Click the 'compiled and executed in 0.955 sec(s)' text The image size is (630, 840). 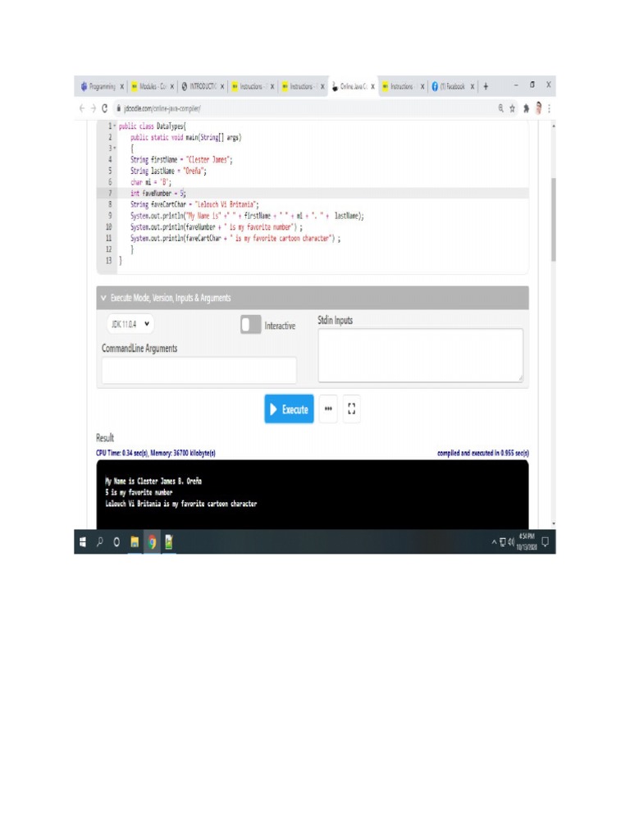click(483, 453)
